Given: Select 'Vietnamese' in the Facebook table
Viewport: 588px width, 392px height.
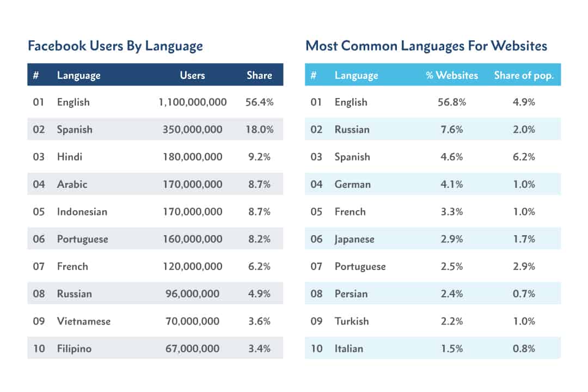Looking at the screenshot, I should (x=84, y=321).
